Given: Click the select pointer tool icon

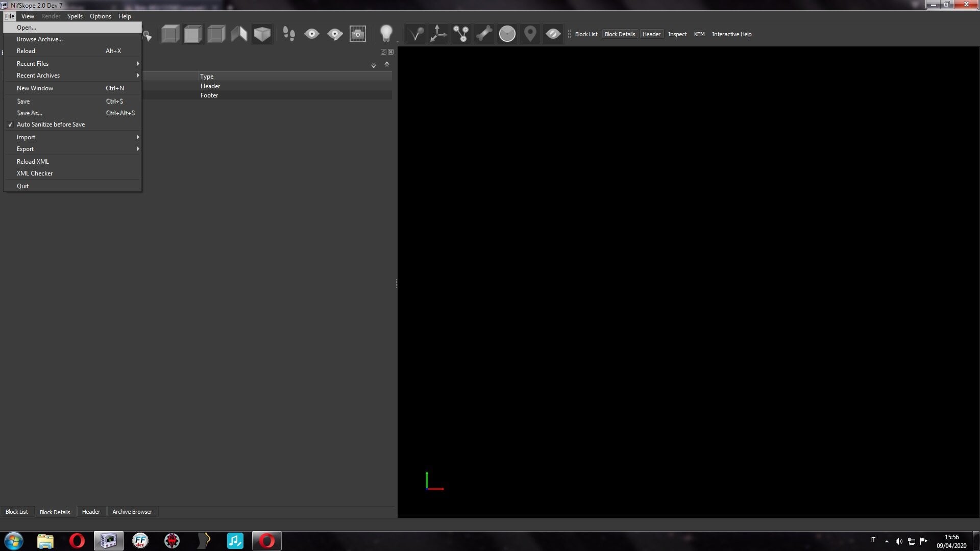Looking at the screenshot, I should [148, 36].
